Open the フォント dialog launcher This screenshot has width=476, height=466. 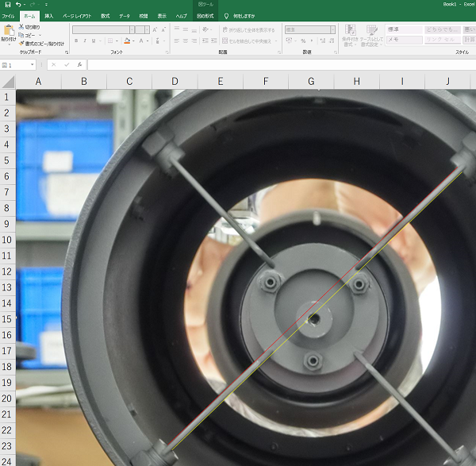[167, 52]
